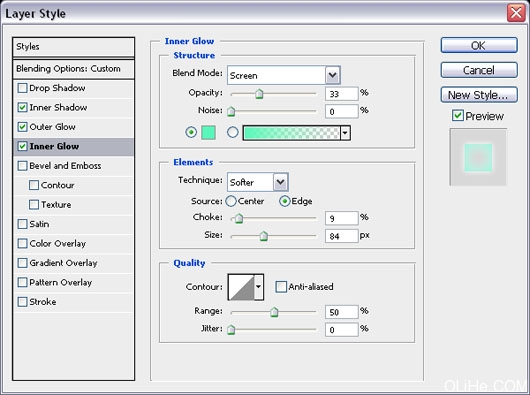Confirm with the OK button
530x395 pixels.
pyautogui.click(x=479, y=45)
